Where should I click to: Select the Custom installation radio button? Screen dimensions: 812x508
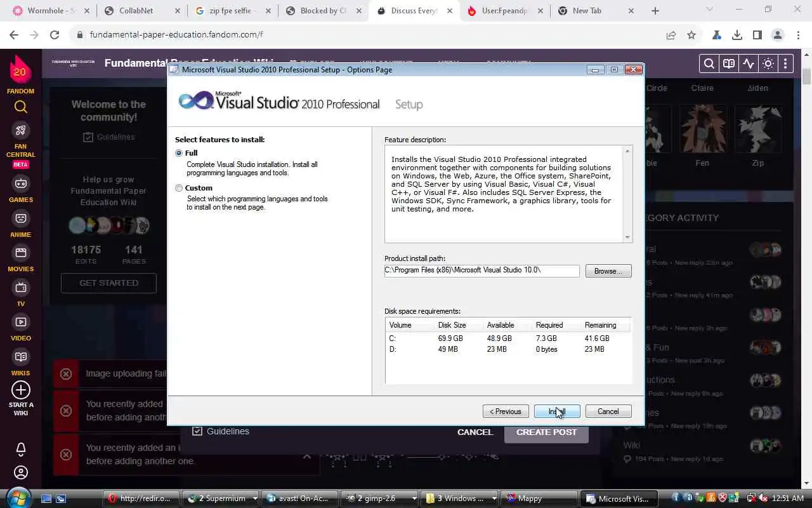point(179,188)
